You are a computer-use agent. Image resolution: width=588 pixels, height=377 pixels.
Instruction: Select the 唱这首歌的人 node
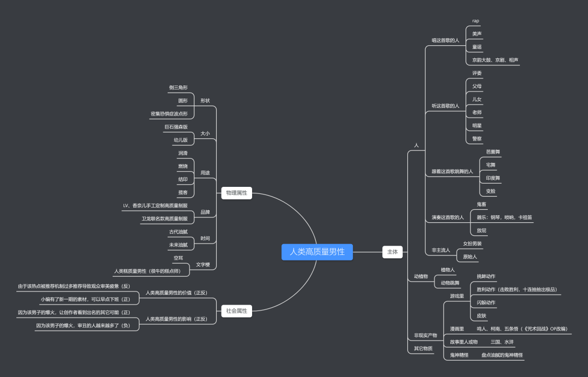(445, 40)
